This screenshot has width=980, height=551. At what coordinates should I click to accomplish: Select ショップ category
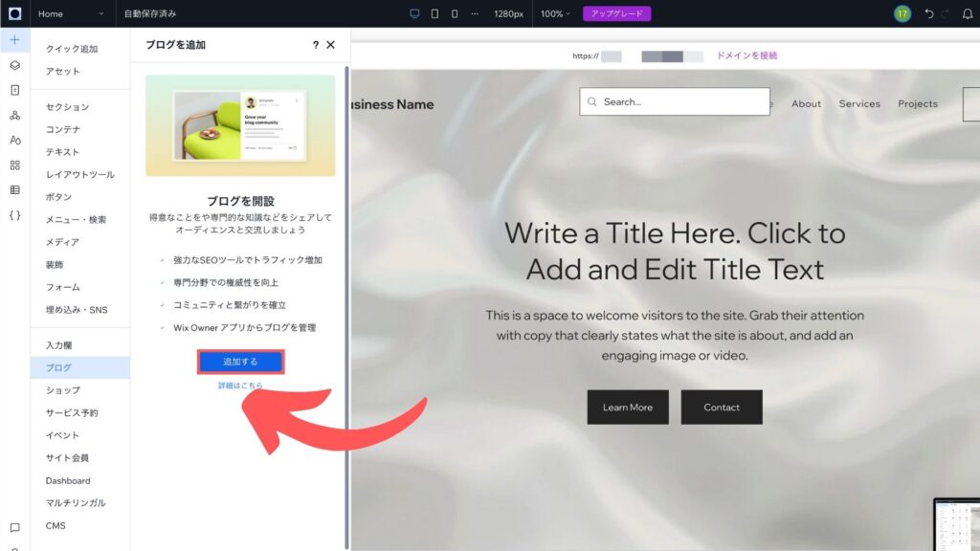62,390
